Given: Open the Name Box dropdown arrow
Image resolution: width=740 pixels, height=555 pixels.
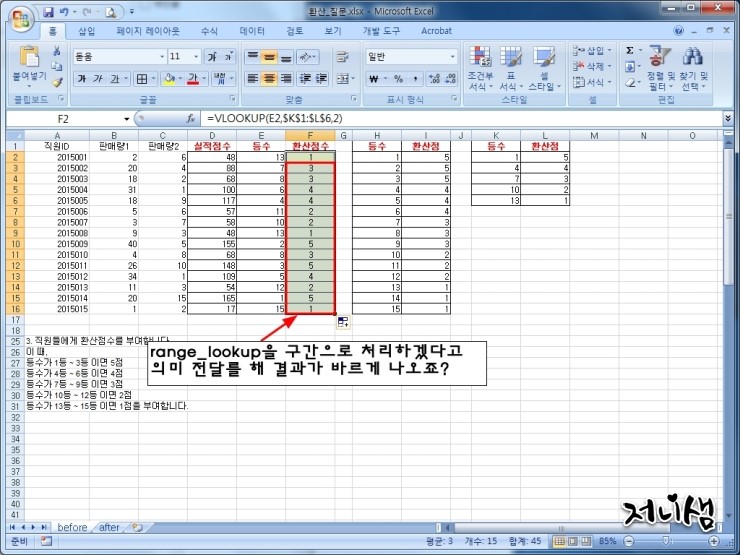Looking at the screenshot, I should pyautogui.click(x=126, y=119).
